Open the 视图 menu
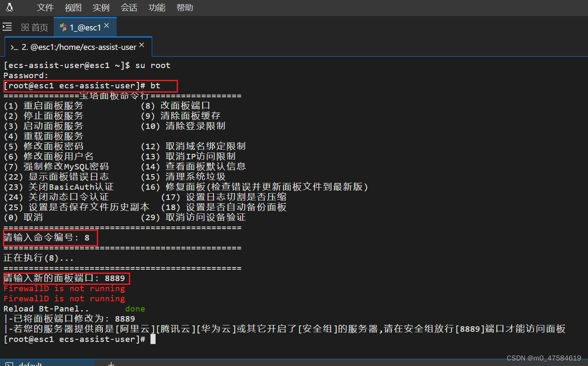 (73, 8)
